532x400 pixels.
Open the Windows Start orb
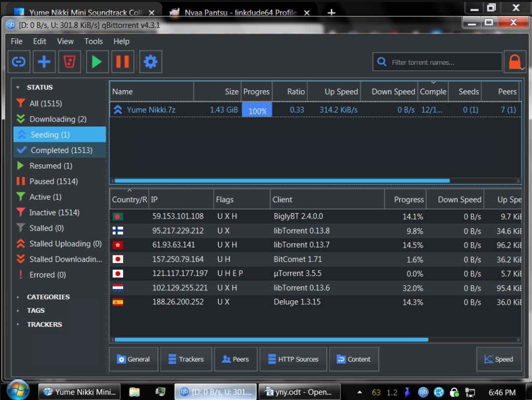(x=17, y=391)
